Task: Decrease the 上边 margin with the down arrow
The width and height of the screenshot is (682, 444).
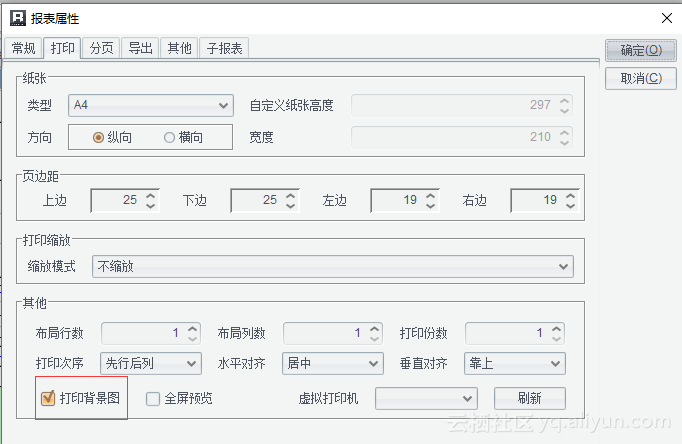Action: pyautogui.click(x=150, y=206)
